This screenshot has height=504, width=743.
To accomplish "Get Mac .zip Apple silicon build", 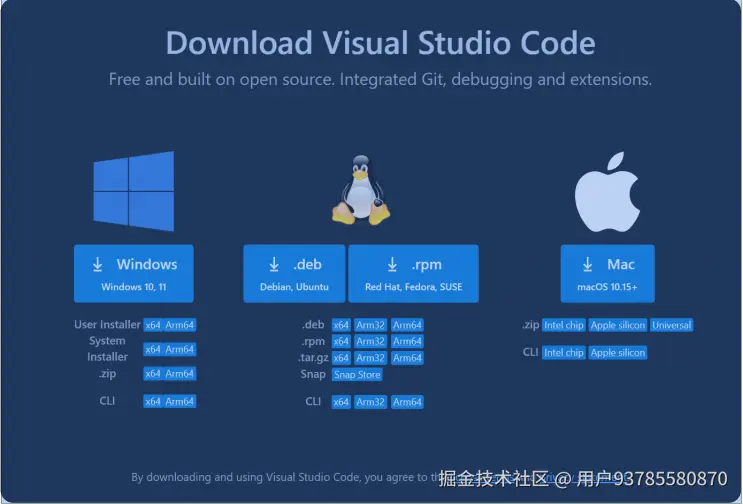I will click(x=618, y=325).
